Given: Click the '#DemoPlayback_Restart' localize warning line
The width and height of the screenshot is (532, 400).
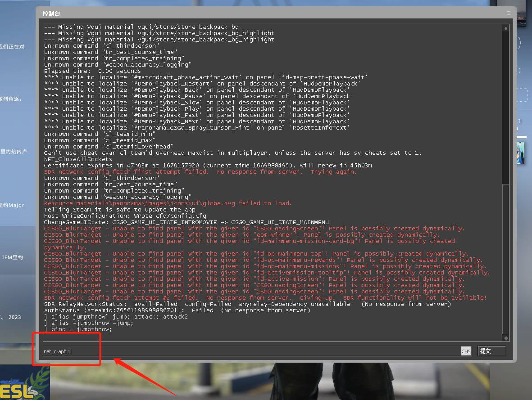Looking at the screenshot, I should [202, 84].
